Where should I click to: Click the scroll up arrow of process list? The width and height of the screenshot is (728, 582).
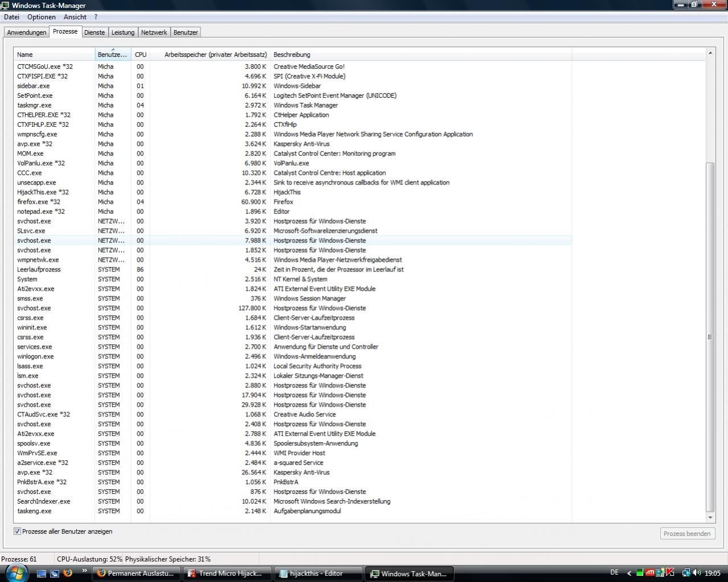(710, 53)
